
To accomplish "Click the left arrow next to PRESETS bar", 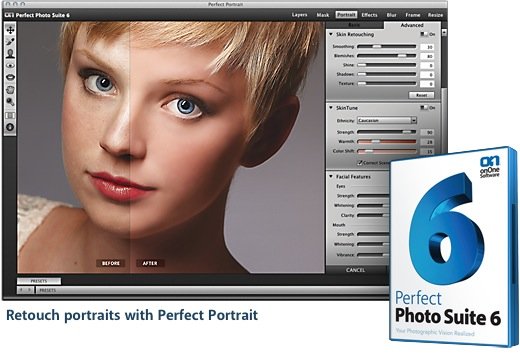I will (21, 290).
